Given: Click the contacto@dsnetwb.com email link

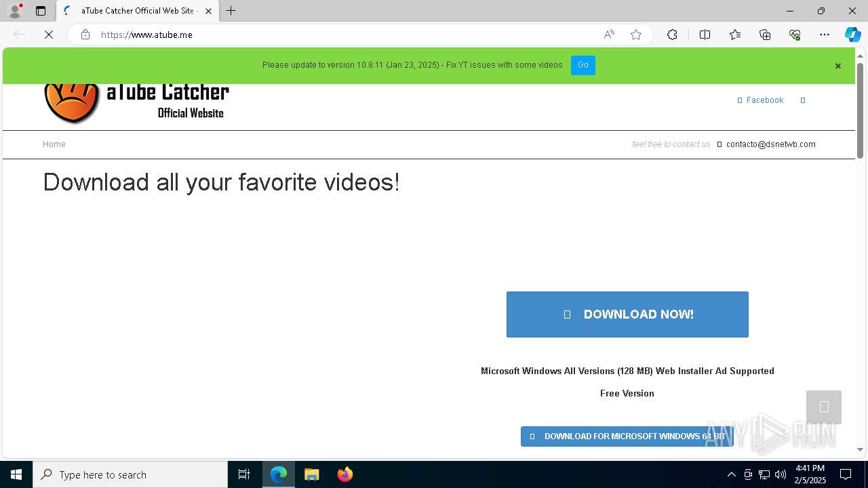Looking at the screenshot, I should coord(771,144).
